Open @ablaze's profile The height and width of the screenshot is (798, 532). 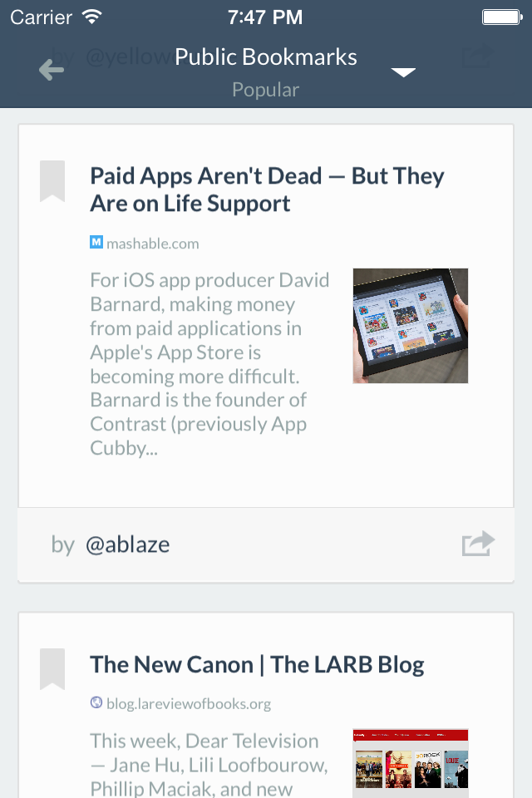128,544
